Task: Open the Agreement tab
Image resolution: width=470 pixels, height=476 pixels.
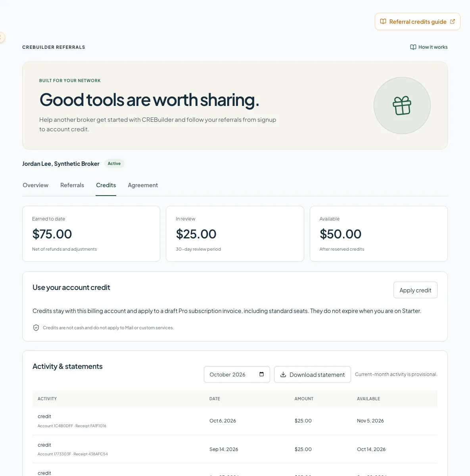Action: point(143,185)
